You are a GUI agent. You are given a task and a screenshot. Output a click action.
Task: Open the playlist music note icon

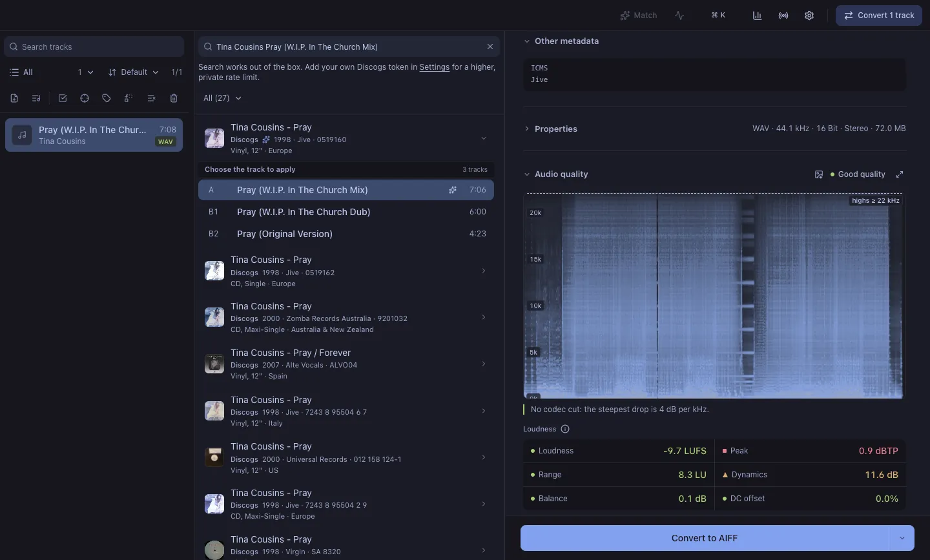[x=36, y=98]
